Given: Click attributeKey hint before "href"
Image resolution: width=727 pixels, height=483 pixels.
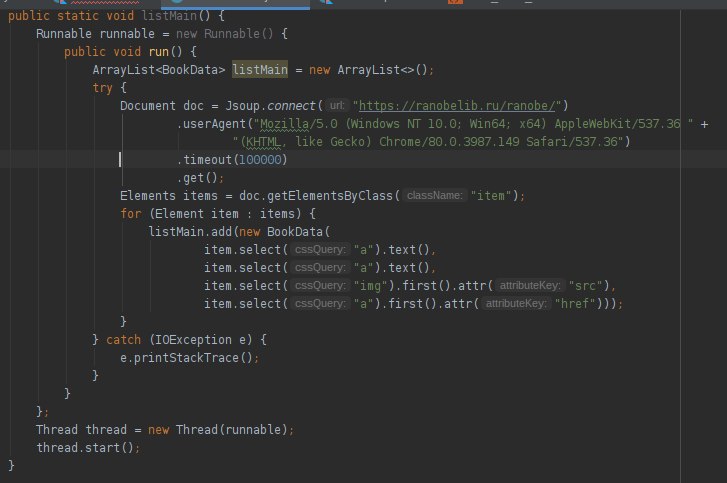Looking at the screenshot, I should click(x=516, y=304).
